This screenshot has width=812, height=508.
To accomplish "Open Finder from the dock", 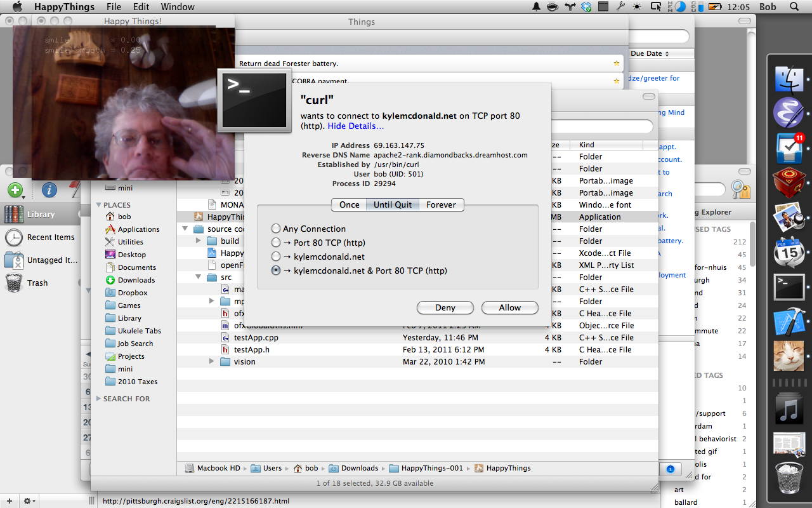I will tap(789, 80).
